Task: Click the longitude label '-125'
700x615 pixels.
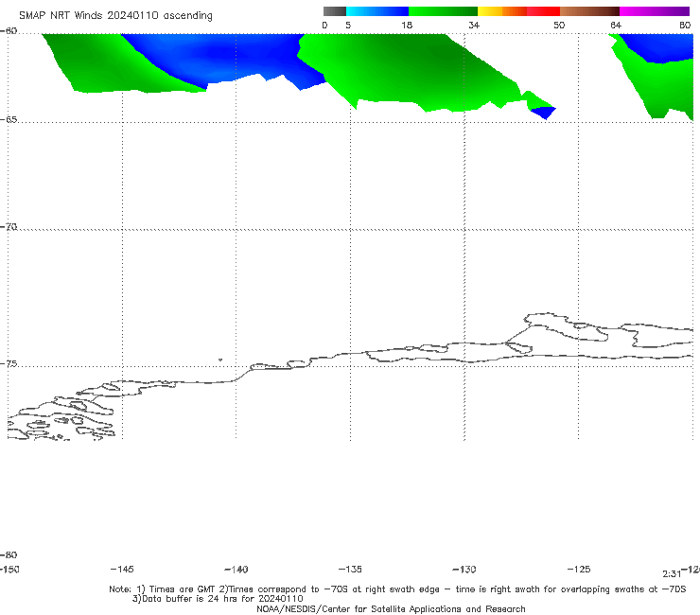Action: [579, 570]
